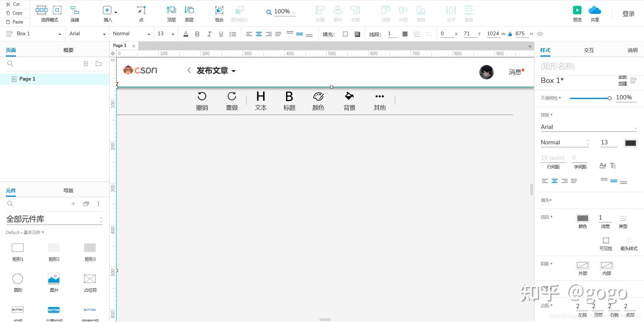Switch to the 交互 interactions tab
644x322 pixels.
(x=589, y=50)
